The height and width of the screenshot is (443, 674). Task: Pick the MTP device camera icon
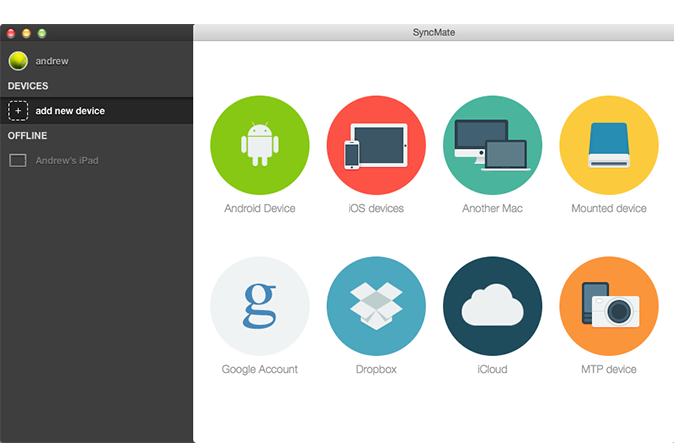coord(609,306)
